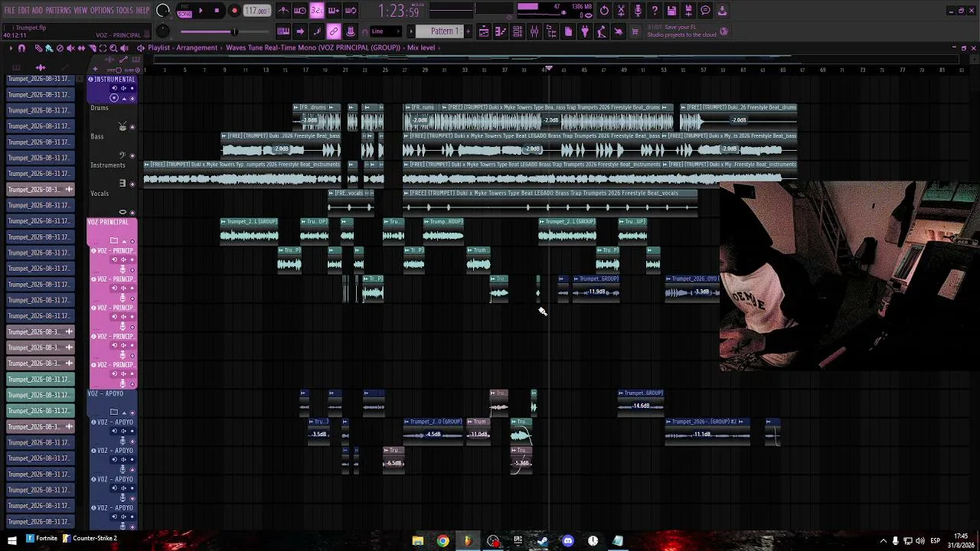Open the EDIT menu
The image size is (980, 551).
tap(24, 11)
